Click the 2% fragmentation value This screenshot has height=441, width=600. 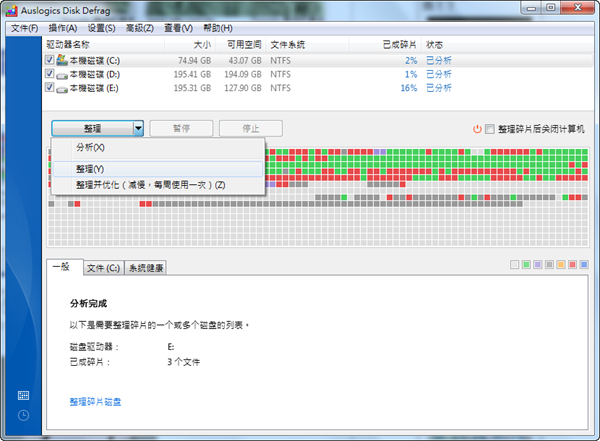coord(411,60)
